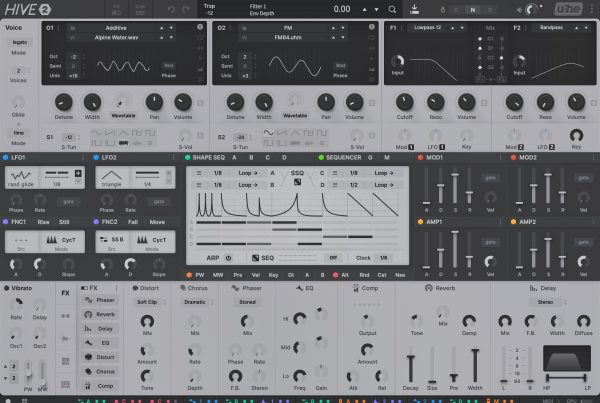The image size is (600, 403).
Task: Click FNC1 CycT mode icon
Action: [52, 240]
